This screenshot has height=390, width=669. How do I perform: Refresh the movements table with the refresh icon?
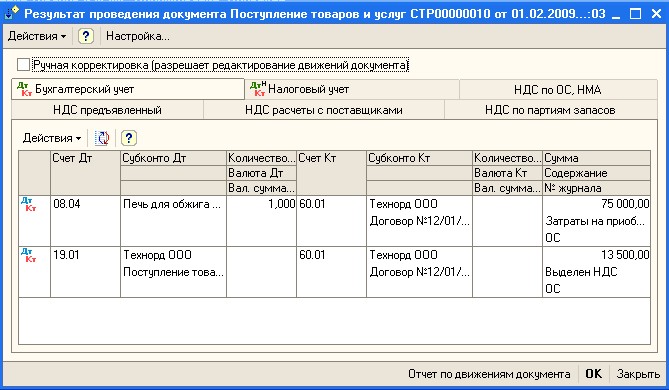click(102, 138)
